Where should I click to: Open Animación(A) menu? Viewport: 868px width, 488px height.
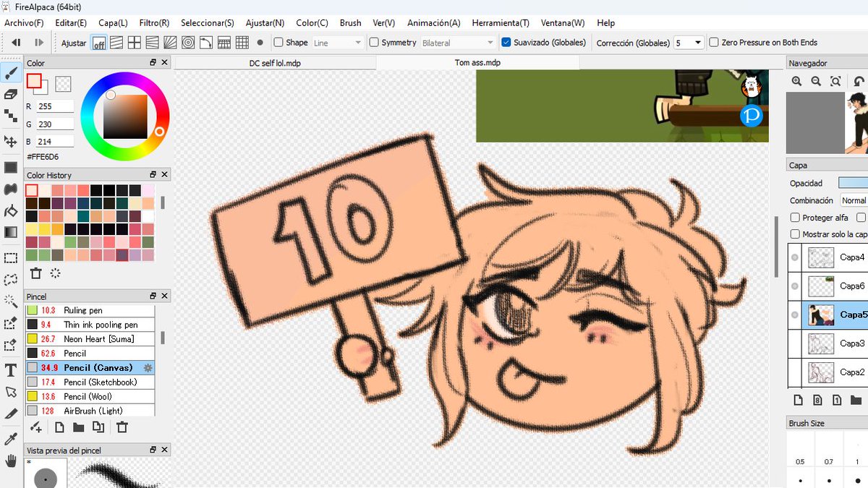tap(433, 23)
